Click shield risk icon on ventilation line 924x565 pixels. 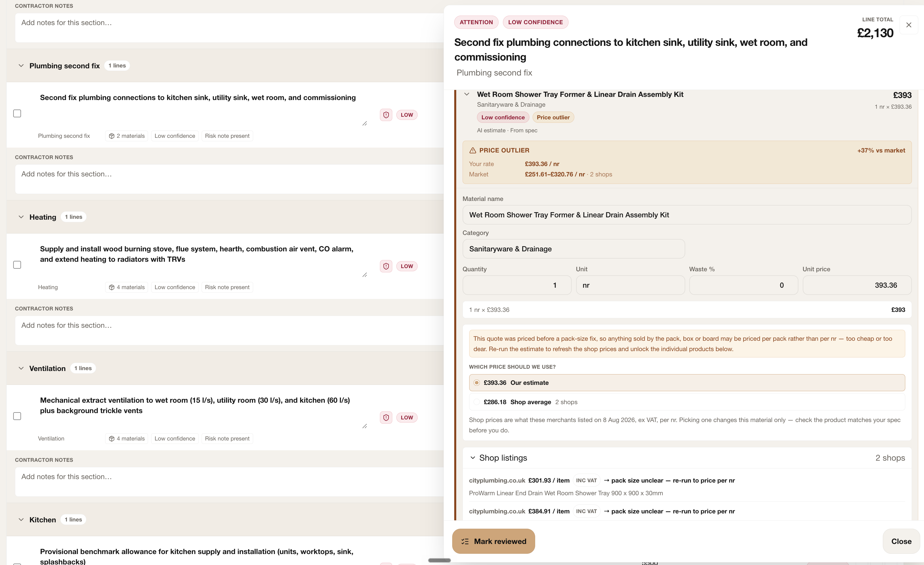(x=386, y=417)
